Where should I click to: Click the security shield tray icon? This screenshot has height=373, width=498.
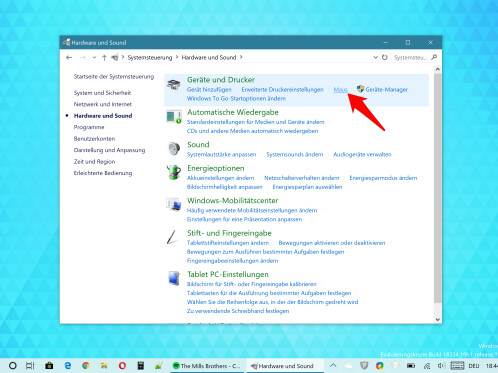pos(364,366)
